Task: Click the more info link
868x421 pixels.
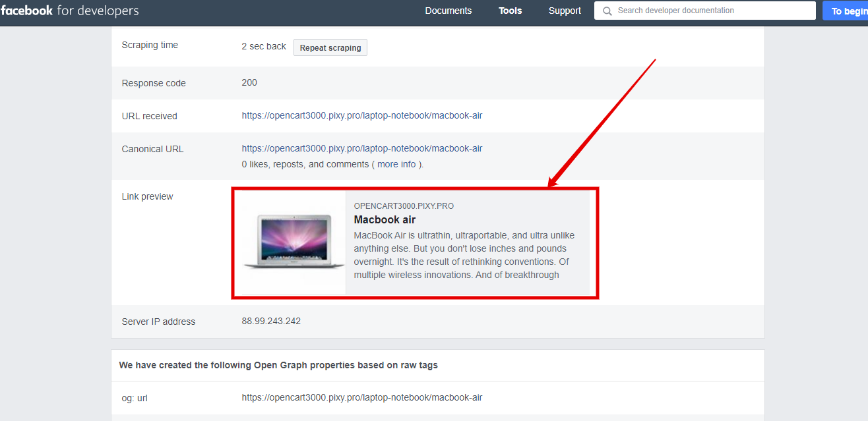Action: tap(396, 164)
